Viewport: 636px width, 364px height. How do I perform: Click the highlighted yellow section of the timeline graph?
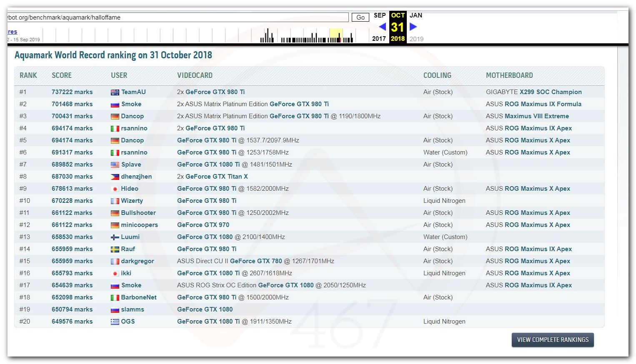coord(336,35)
